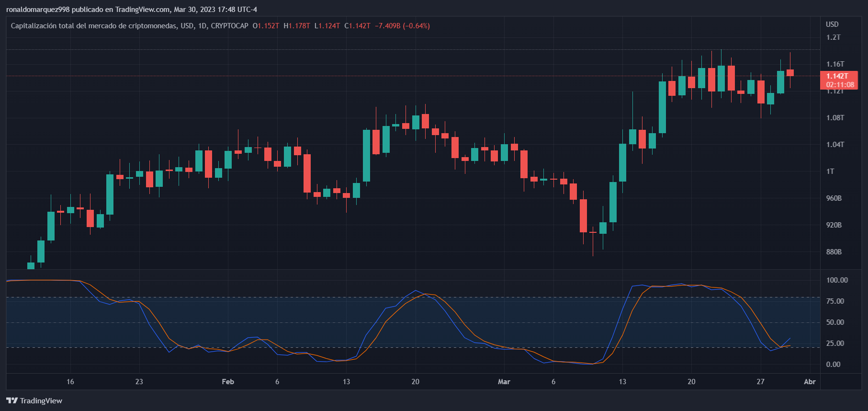868x411 pixels.
Task: Click the 1.08T price axis label
Action: (835, 118)
